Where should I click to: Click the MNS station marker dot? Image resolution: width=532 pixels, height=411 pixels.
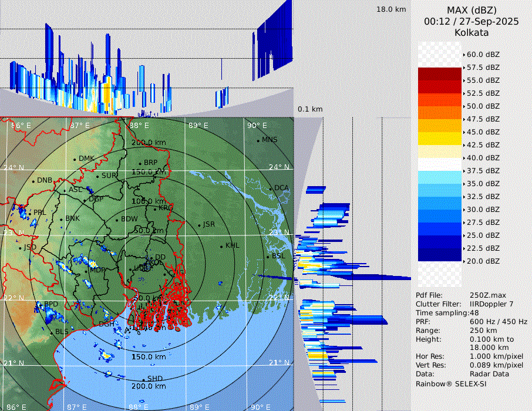click(258, 140)
